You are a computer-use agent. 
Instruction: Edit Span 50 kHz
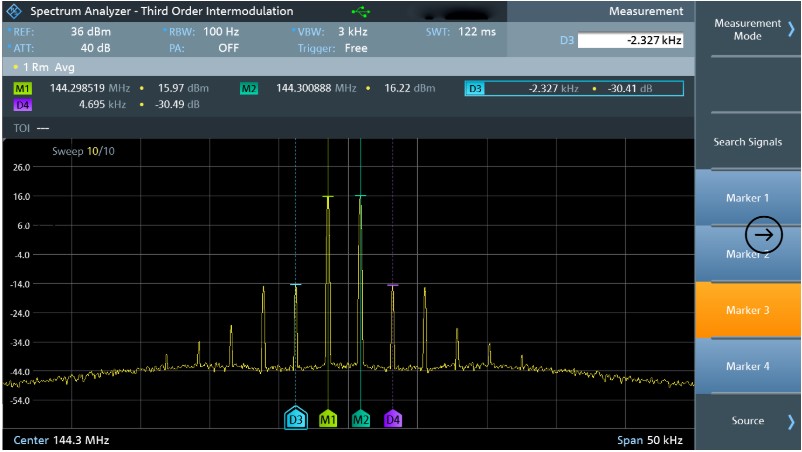pyautogui.click(x=650, y=440)
